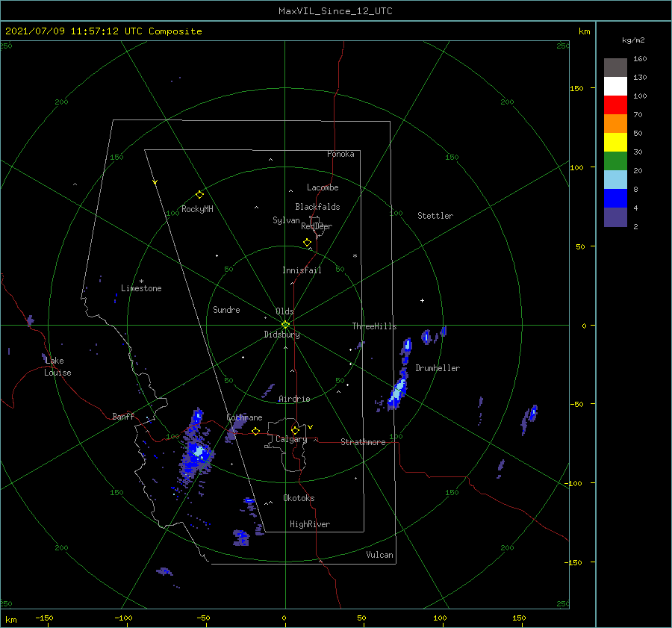672x628 pixels.
Task: Click the white 130 kg/m2 legend swatch
Action: pos(615,86)
